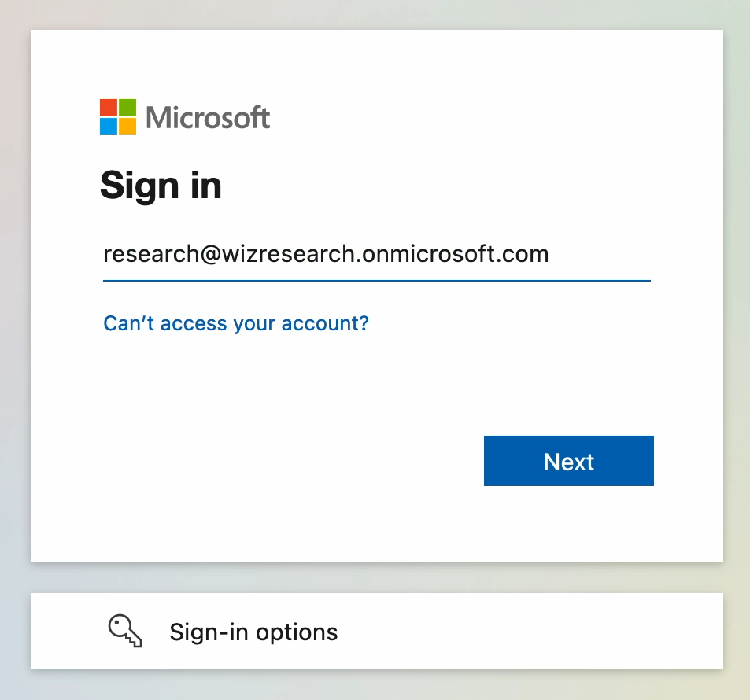Place cursor after "onmicrosoft.com" in email field
Image resolution: width=750 pixels, height=700 pixels.
[551, 254]
